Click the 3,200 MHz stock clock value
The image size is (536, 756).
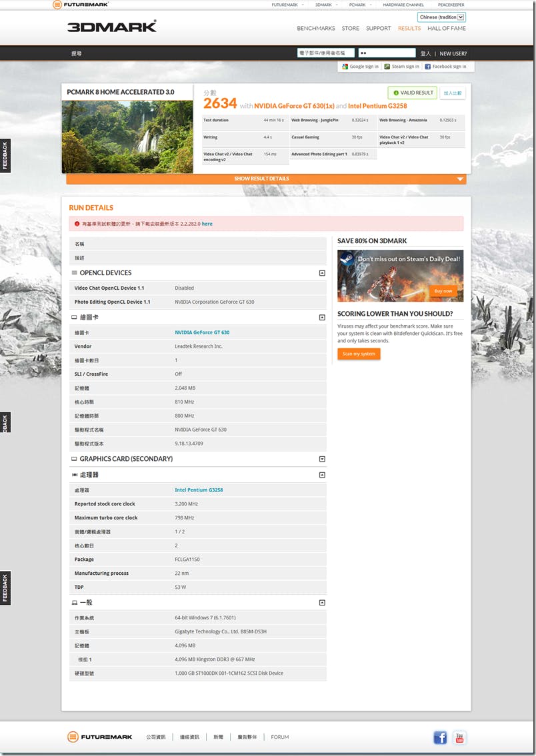click(x=187, y=504)
